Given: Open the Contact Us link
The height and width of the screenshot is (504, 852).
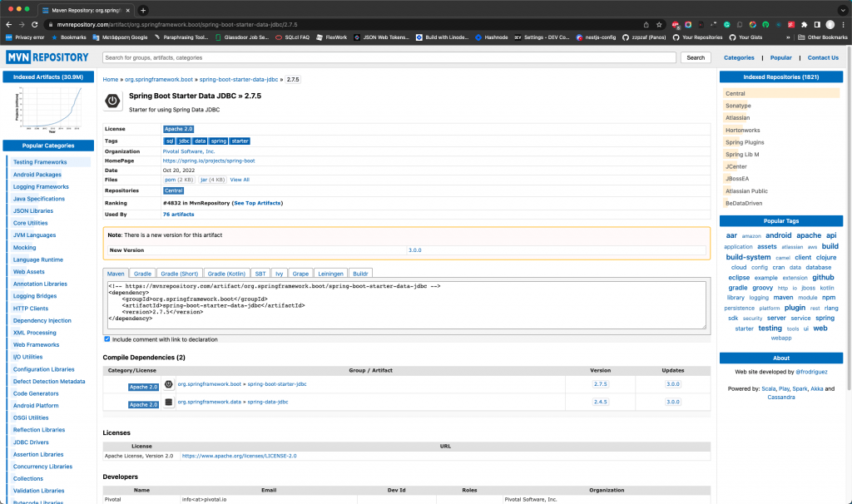Looking at the screenshot, I should [823, 57].
